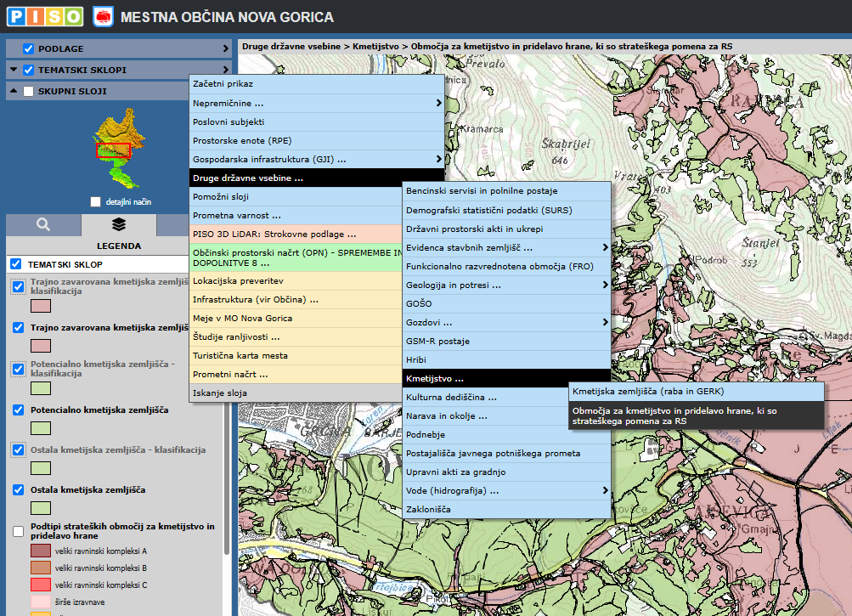Click the Nova Gorica municipality crest icon
852x616 pixels.
(103, 16)
